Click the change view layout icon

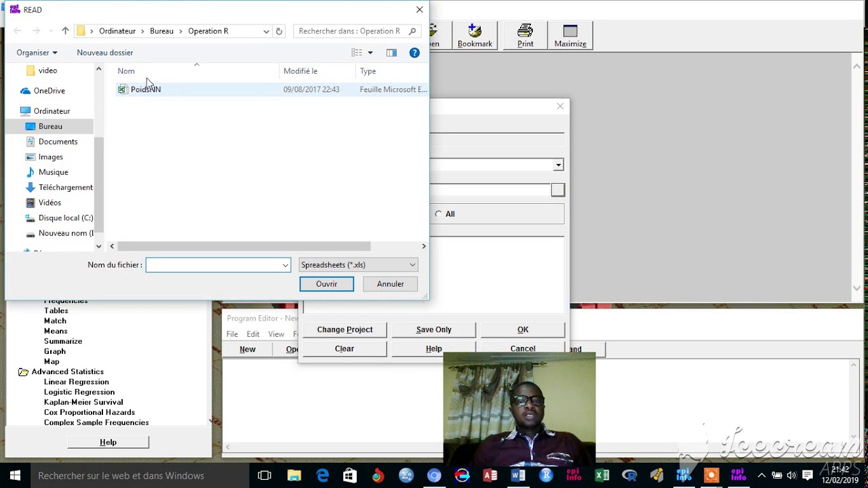click(357, 53)
